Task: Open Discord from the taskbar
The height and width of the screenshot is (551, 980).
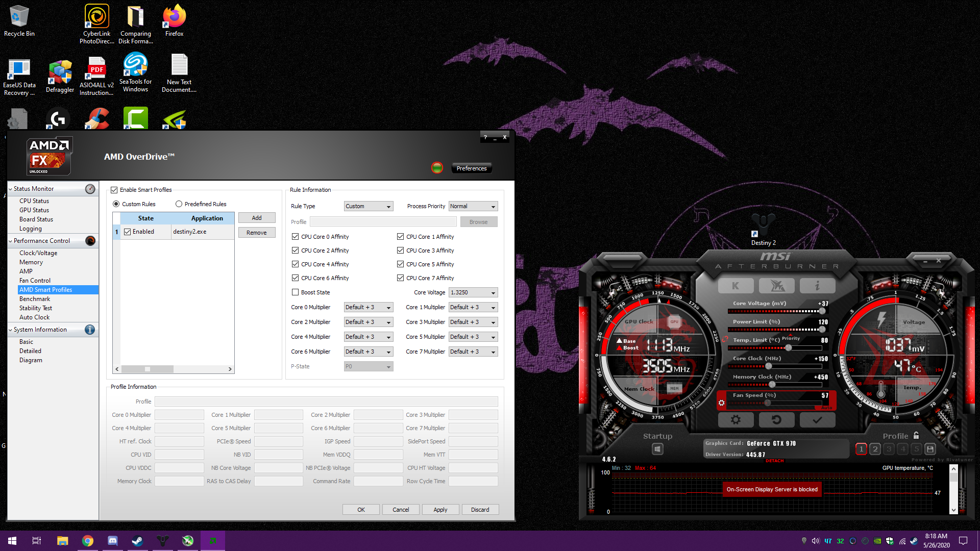Action: coord(112,541)
